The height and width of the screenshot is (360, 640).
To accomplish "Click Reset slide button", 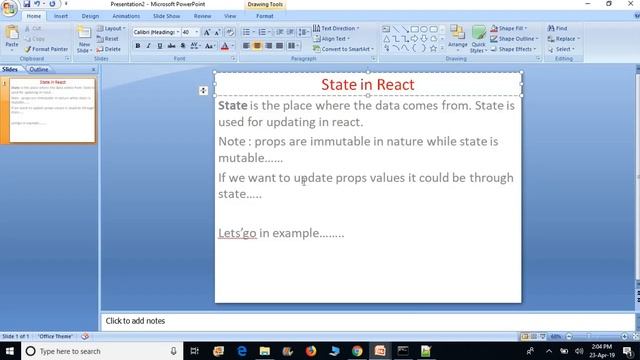I will click(108, 39).
